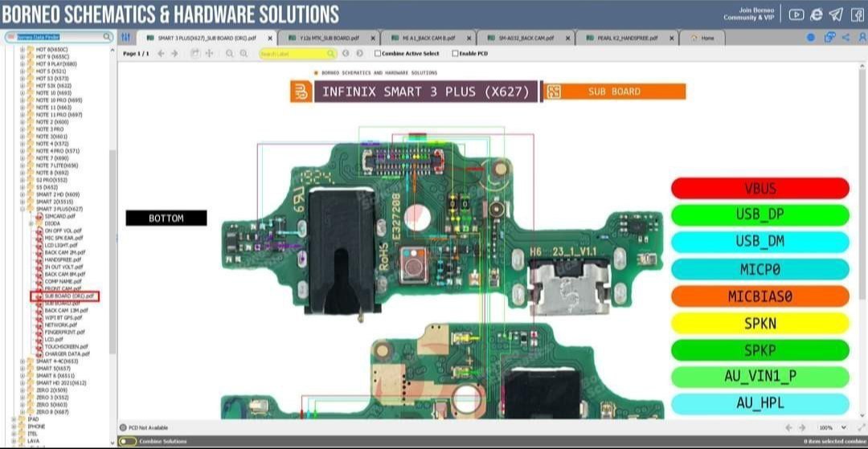Toggle the Combine Solutions switch
868x449 pixels.
(128, 441)
